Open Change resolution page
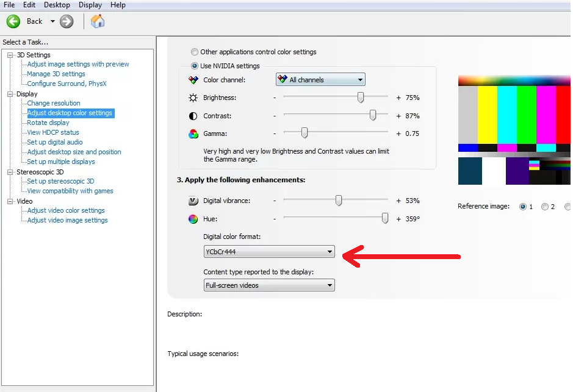 pos(54,103)
